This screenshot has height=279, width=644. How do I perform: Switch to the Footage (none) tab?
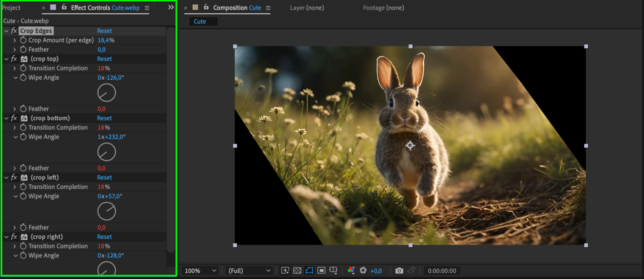coord(383,8)
